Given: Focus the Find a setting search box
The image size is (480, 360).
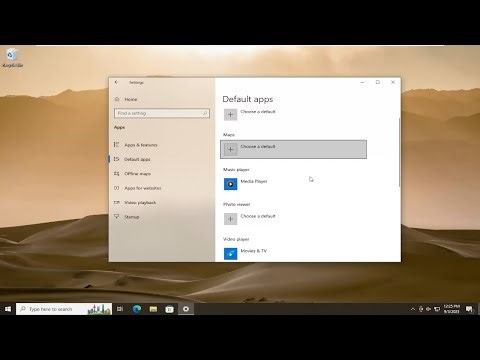Looking at the screenshot, I should pos(162,113).
